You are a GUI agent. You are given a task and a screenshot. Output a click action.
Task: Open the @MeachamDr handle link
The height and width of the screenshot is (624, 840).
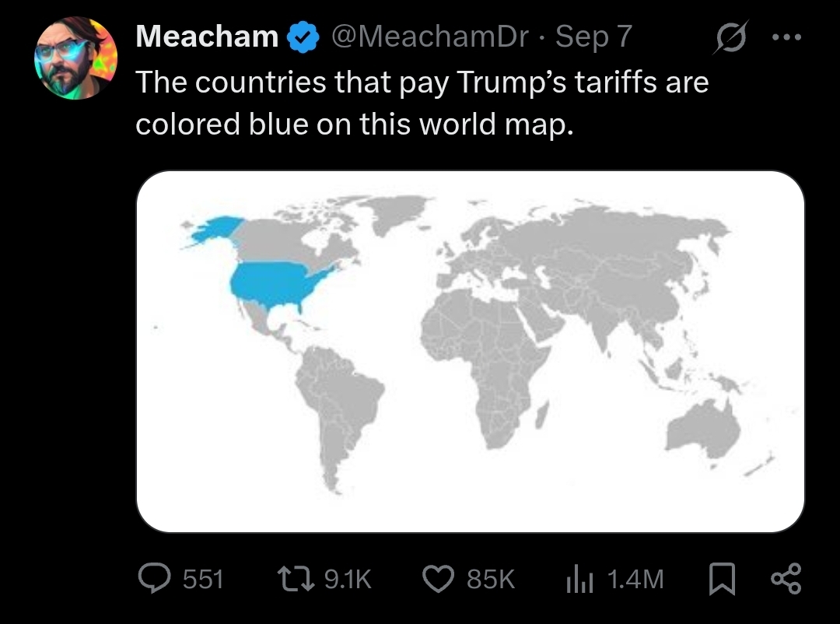429,36
